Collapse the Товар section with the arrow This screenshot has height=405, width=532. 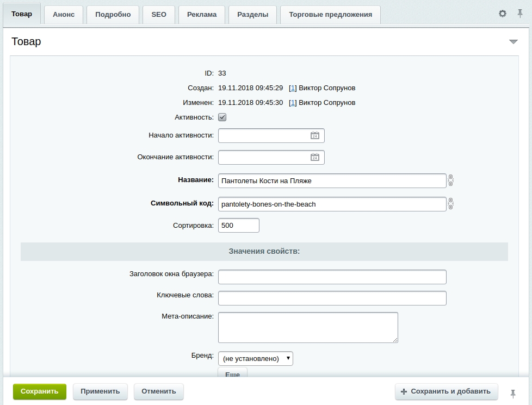pos(513,42)
